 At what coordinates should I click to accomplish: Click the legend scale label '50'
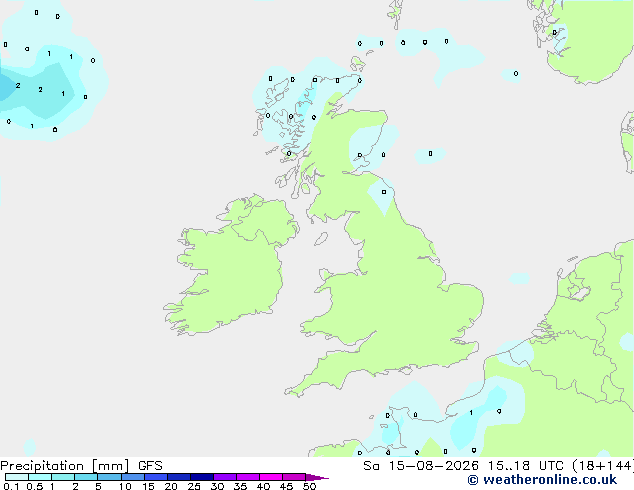[309, 486]
